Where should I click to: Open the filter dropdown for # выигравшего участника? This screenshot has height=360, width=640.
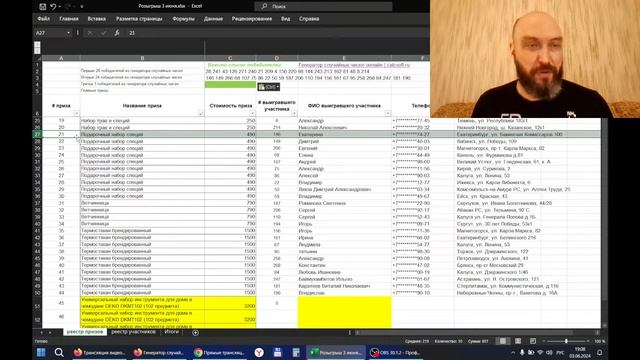[x=294, y=113]
